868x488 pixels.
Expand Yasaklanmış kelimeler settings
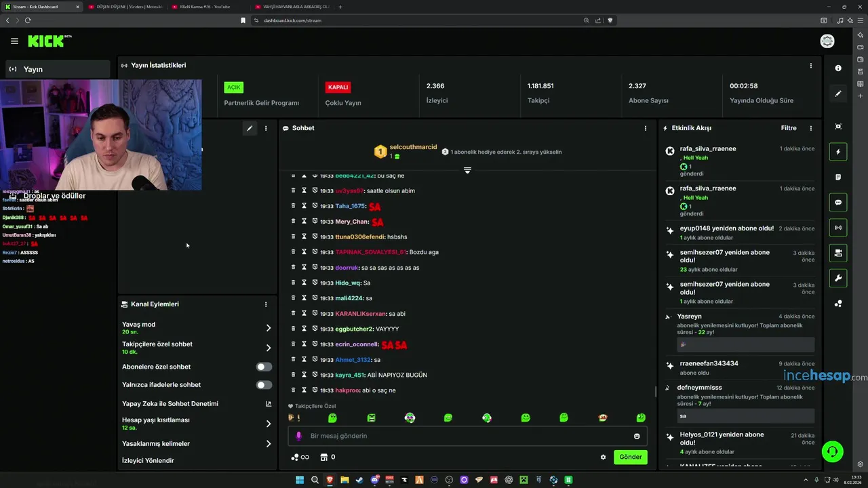click(x=269, y=444)
